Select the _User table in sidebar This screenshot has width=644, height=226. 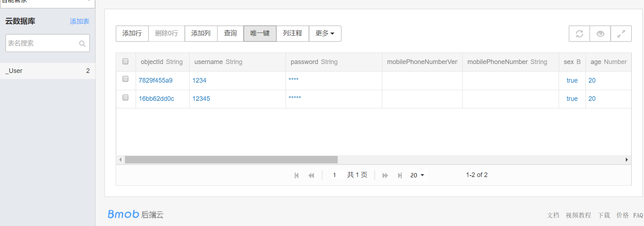pyautogui.click(x=47, y=71)
